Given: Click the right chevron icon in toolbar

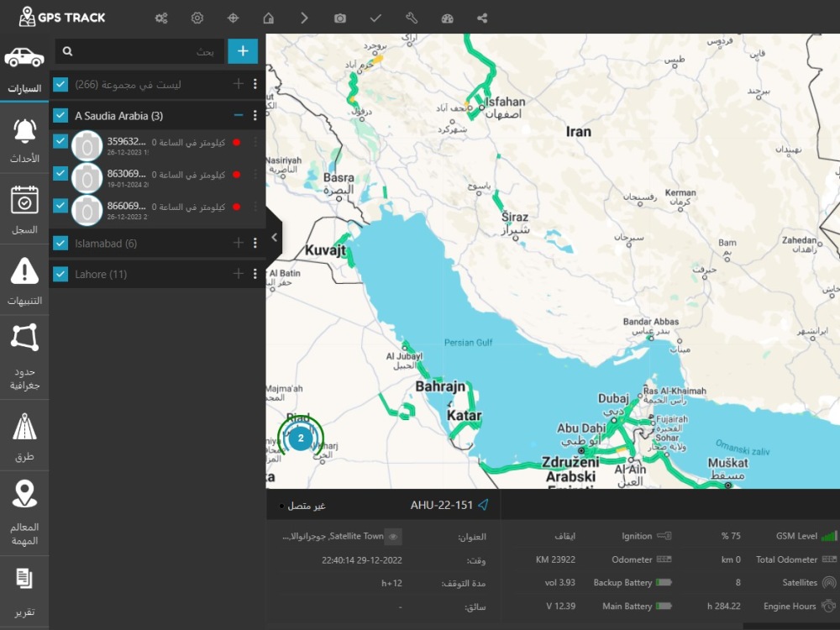Looking at the screenshot, I should click(x=304, y=18).
